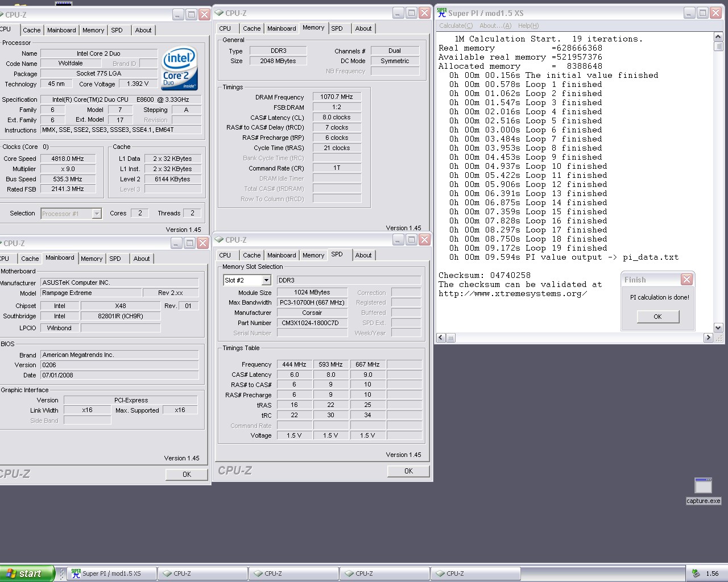The height and width of the screenshot is (582, 728).
Task: Select SPD tab in Memory window
Action: coord(337,28)
